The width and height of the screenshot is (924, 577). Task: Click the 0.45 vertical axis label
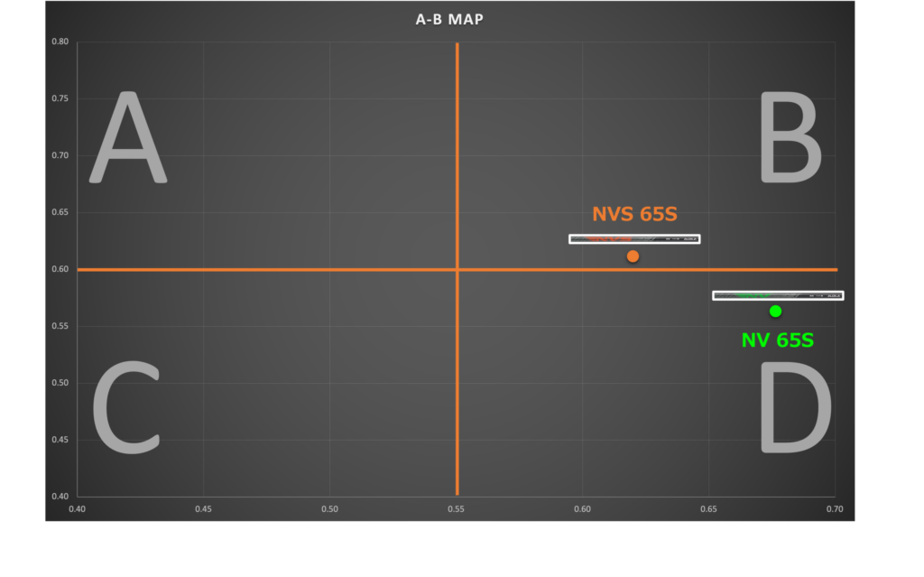(x=60, y=440)
